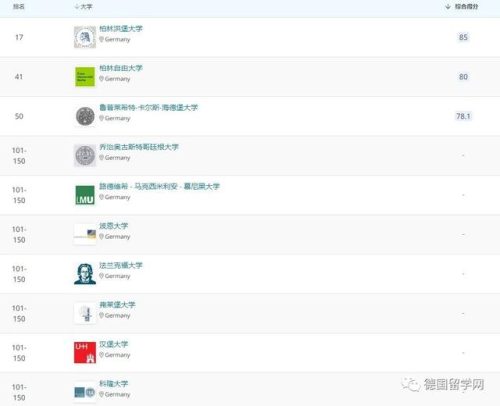
Task: Click the 综合得分 column header label
Action: [x=466, y=6]
